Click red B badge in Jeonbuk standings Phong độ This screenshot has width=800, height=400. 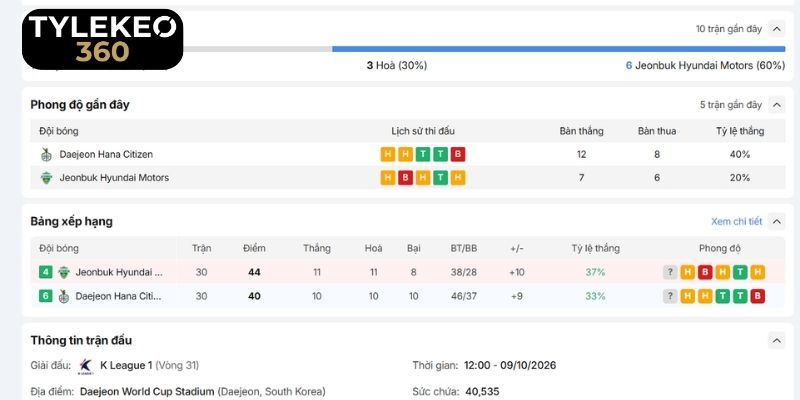[x=705, y=272]
